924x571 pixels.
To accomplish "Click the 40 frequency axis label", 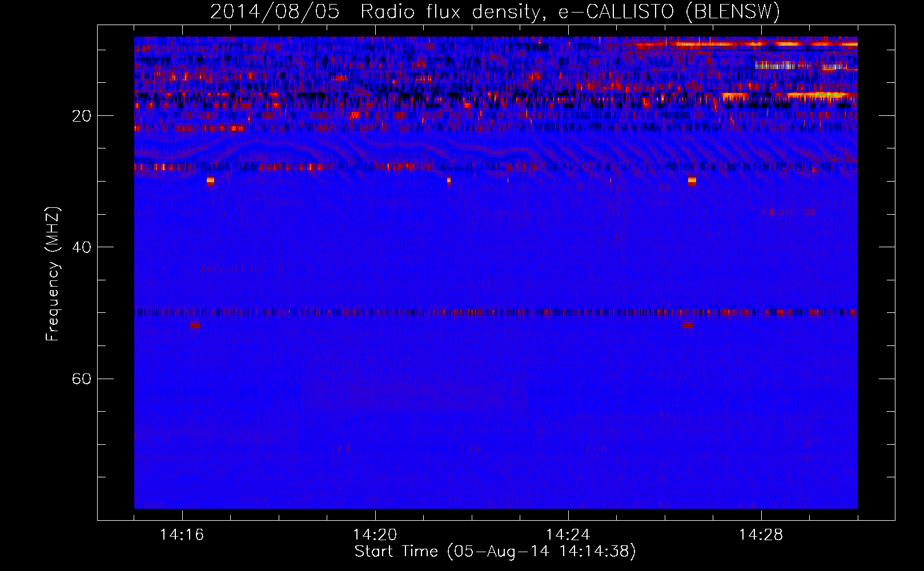I will click(81, 247).
